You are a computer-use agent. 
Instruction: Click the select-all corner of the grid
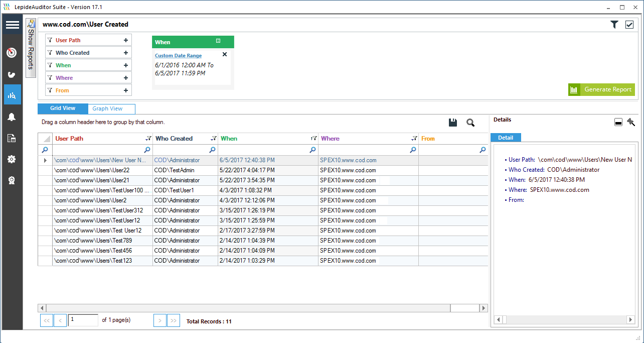pyautogui.click(x=45, y=139)
